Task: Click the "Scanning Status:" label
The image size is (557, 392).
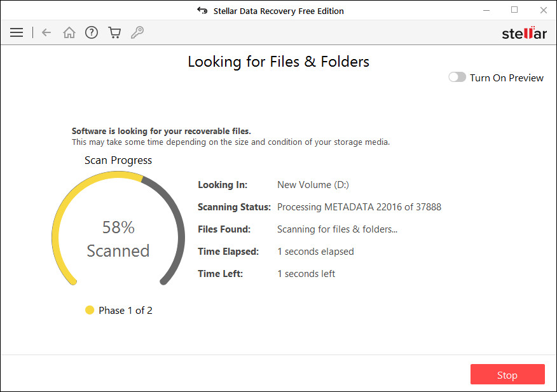Action: point(234,207)
